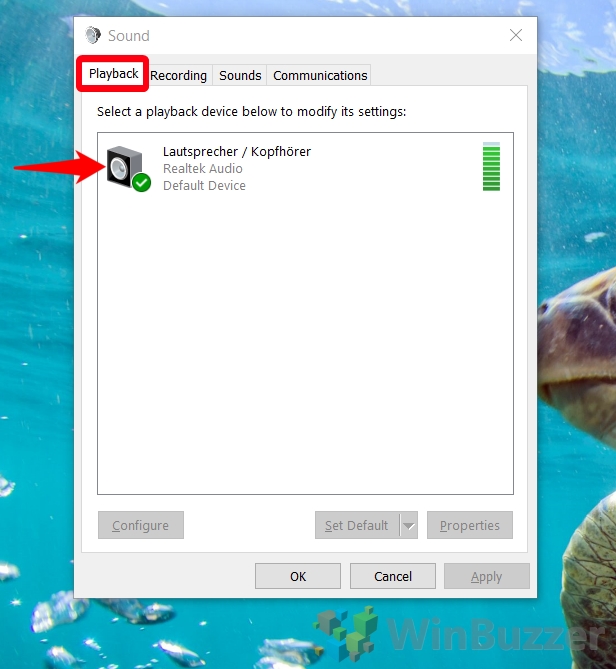The height and width of the screenshot is (669, 616).
Task: Open Properties for the playback device
Action: tap(470, 525)
